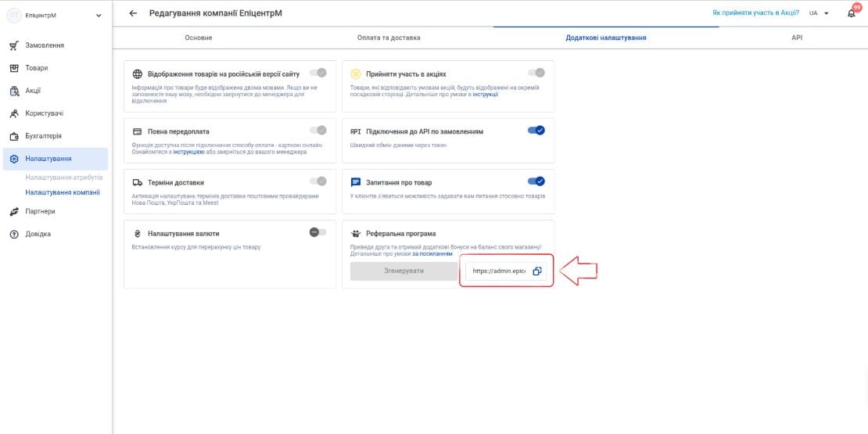
Task: Expand the ЕпіцентрМ company dropdown chevron
Action: tap(99, 16)
